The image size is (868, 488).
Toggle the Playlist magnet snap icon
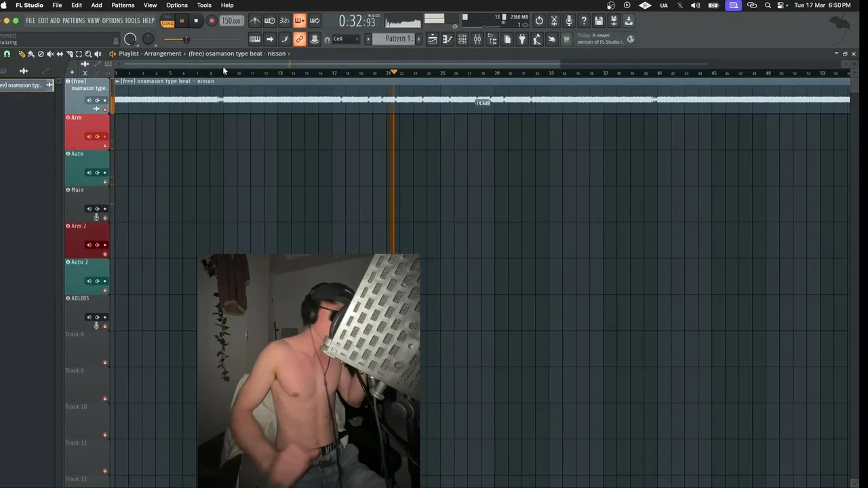[x=7, y=54]
